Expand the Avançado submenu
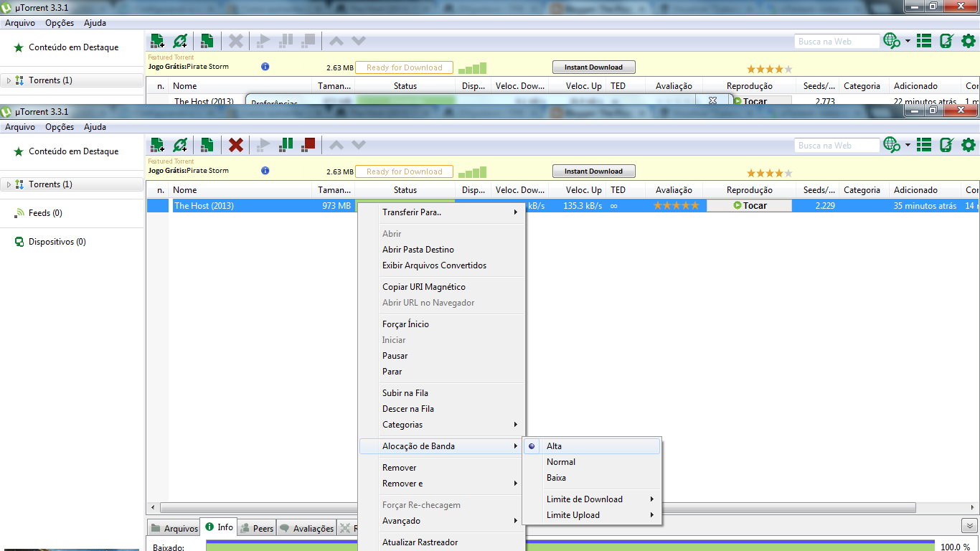This screenshot has height=551, width=980. 441,521
